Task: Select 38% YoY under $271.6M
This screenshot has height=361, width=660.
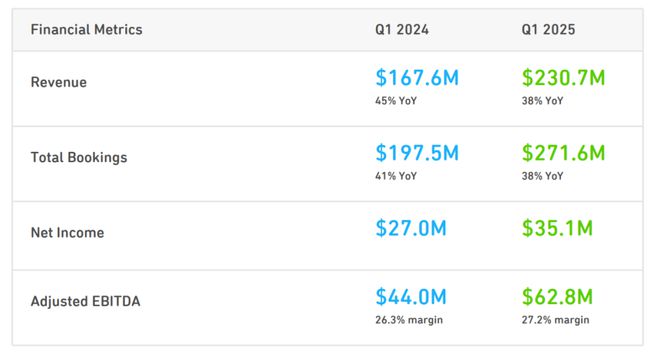Action: [x=543, y=176]
